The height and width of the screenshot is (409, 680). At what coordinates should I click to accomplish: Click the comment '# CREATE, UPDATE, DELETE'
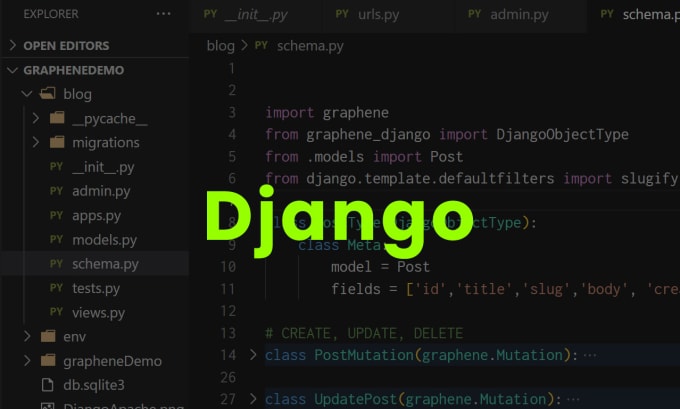(x=364, y=333)
